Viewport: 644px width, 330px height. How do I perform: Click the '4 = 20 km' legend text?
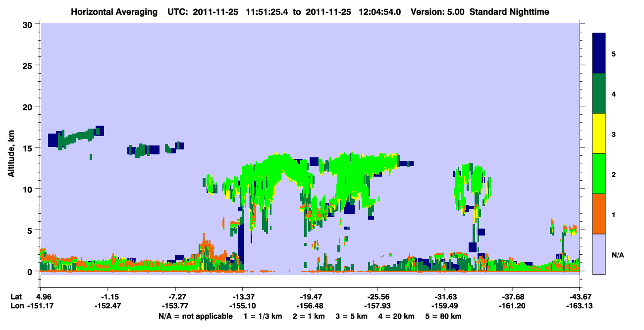click(395, 316)
